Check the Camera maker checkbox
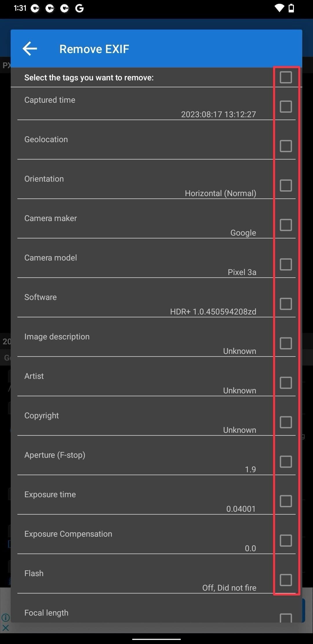 [286, 225]
